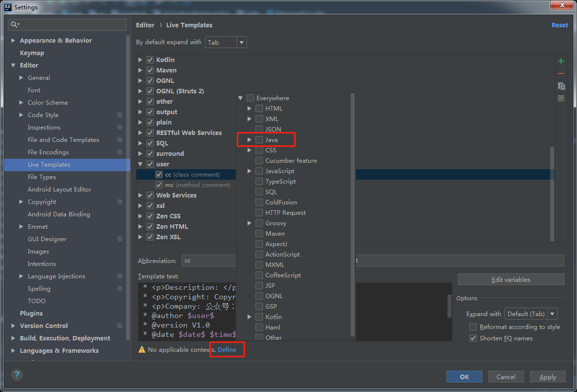Click the Restore deleted defaults icon
This screenshot has width=577, height=392.
[561, 98]
